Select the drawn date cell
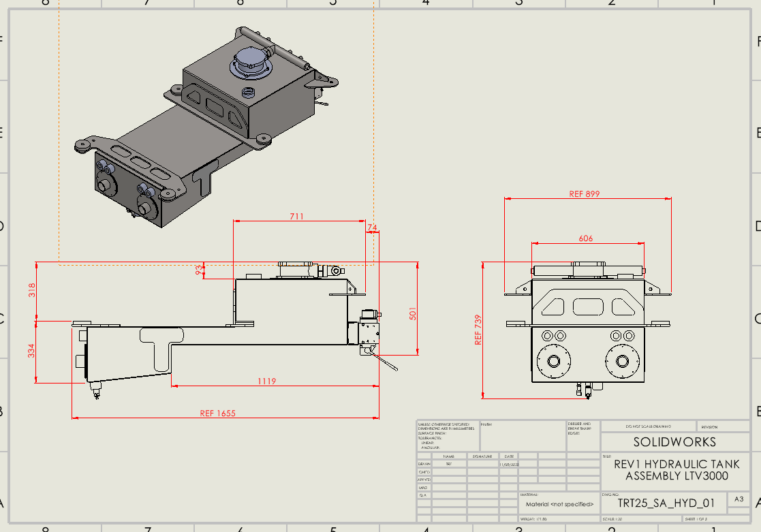761x532 pixels. [x=509, y=465]
